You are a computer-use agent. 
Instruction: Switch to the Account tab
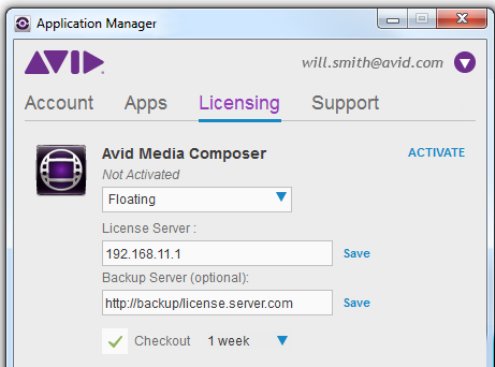59,103
